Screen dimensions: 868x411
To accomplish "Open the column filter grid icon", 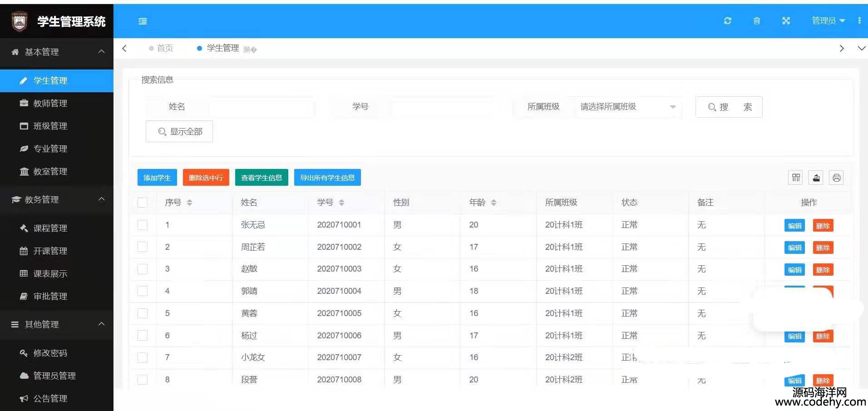I will (796, 178).
